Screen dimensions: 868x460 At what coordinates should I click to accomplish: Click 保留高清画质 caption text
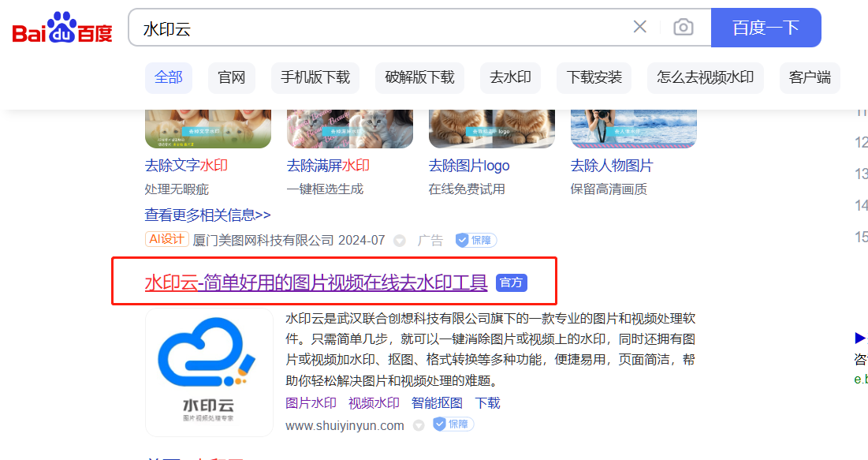609,189
